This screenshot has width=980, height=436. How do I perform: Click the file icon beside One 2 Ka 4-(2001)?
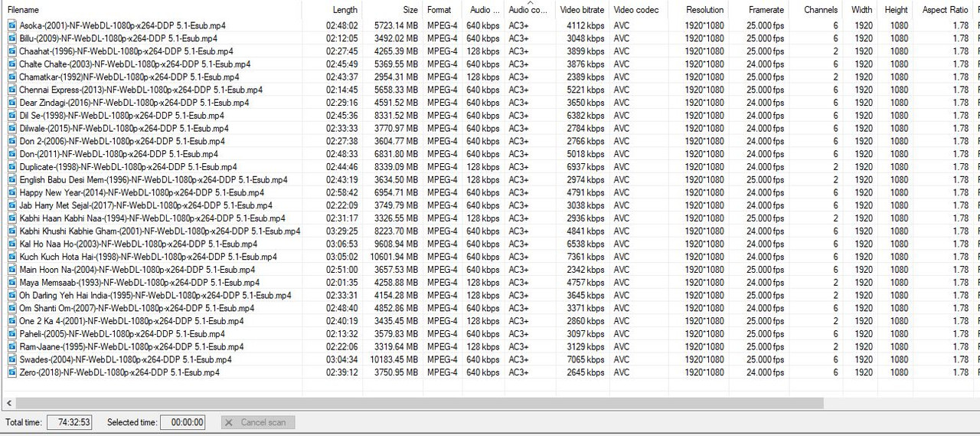(12, 321)
